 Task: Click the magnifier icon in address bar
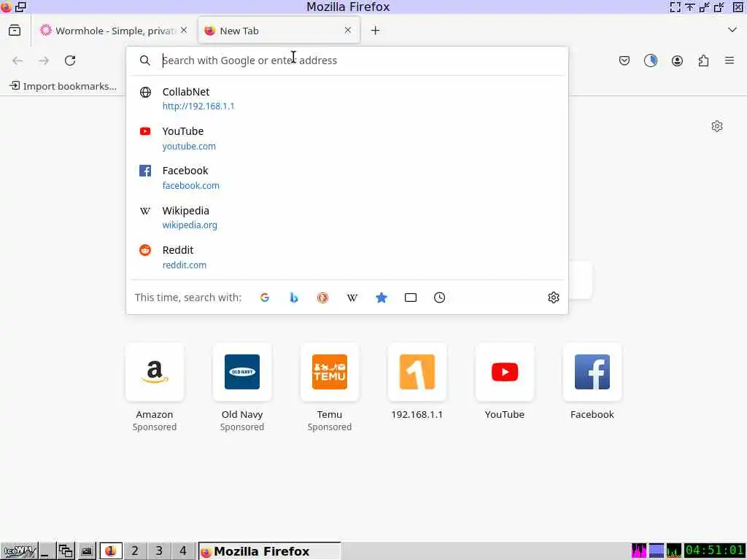click(x=145, y=61)
